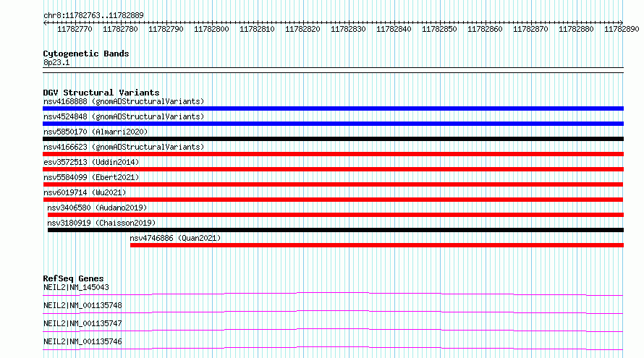Screen dimensions: 644x358
Task: Click the magenta intron line of NEIL2|NM_001135747
Action: click(333, 330)
